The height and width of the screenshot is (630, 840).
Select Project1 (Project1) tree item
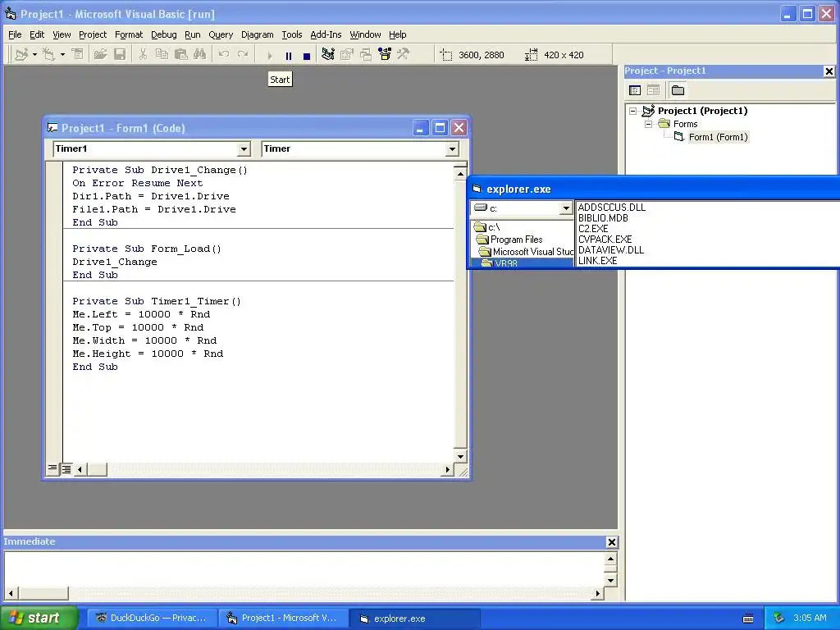[702, 111]
